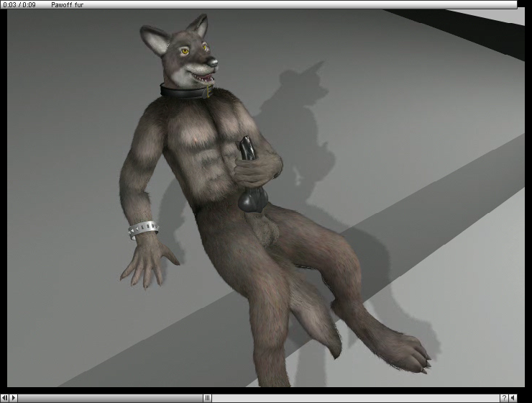This screenshot has height=403, width=532.
Task: Click the step-back frame button
Action: [x=5, y=398]
